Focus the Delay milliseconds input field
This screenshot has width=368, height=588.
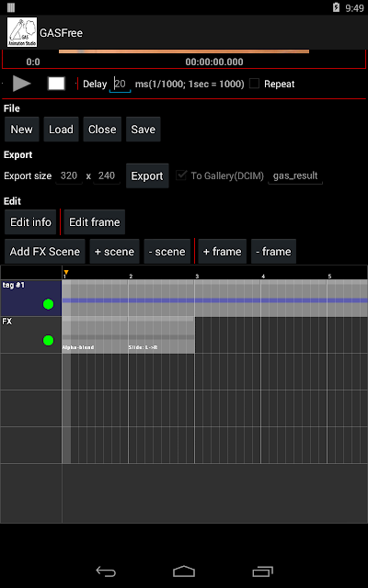click(x=121, y=84)
